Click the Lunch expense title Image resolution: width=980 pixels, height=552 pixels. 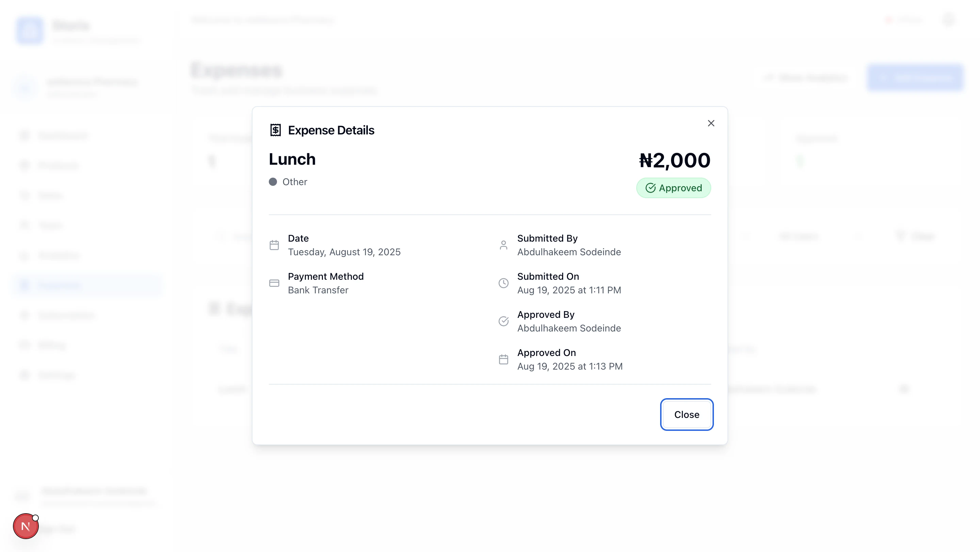[292, 159]
